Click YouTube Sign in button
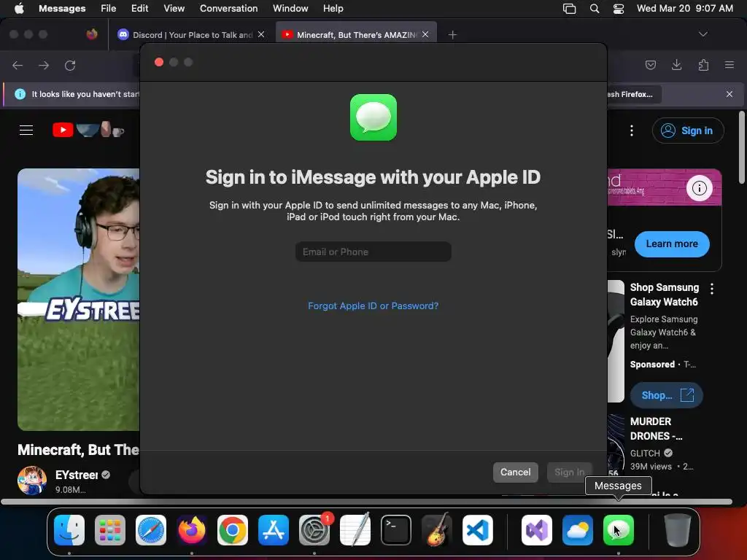The height and width of the screenshot is (560, 747). (688, 131)
